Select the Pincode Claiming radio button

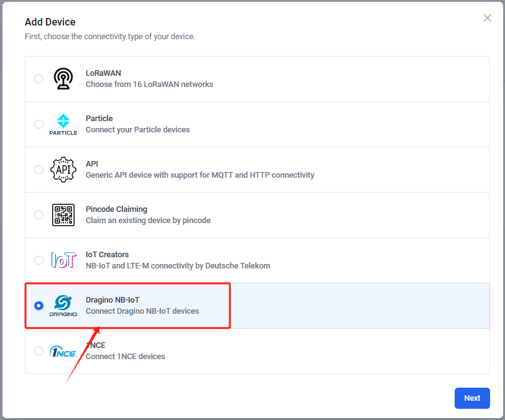coord(39,215)
